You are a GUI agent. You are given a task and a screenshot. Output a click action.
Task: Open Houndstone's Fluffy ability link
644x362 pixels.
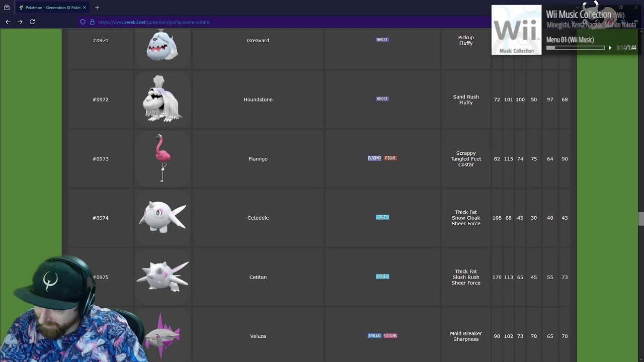click(466, 103)
